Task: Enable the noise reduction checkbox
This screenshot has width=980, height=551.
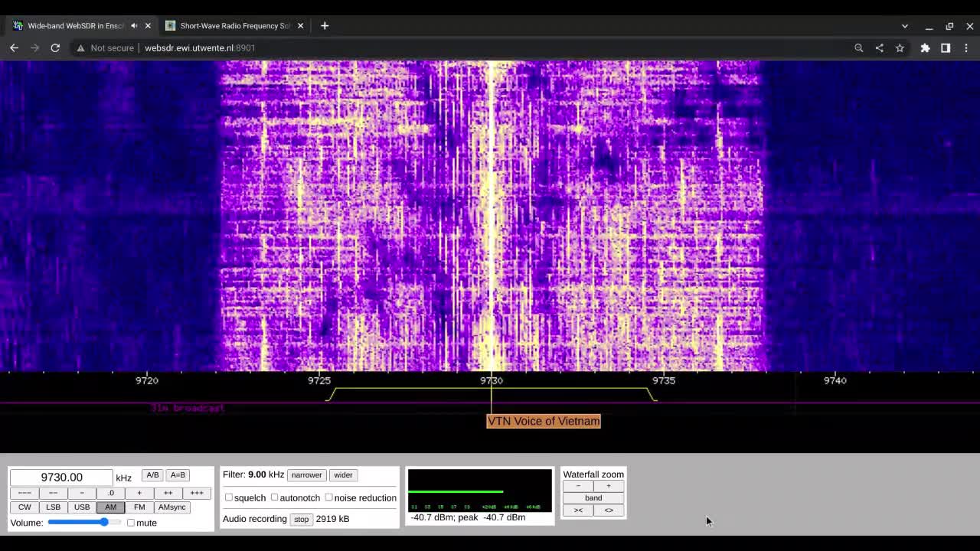Action: [x=328, y=497]
